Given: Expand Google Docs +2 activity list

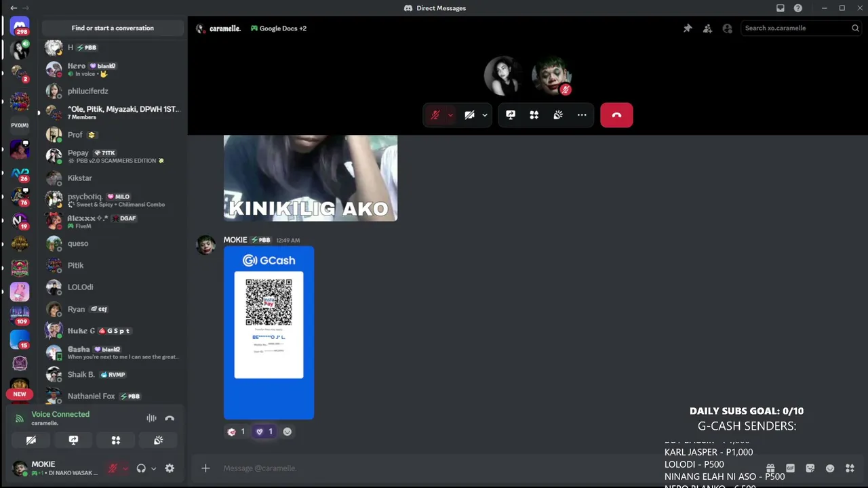Looking at the screenshot, I should pos(279,28).
